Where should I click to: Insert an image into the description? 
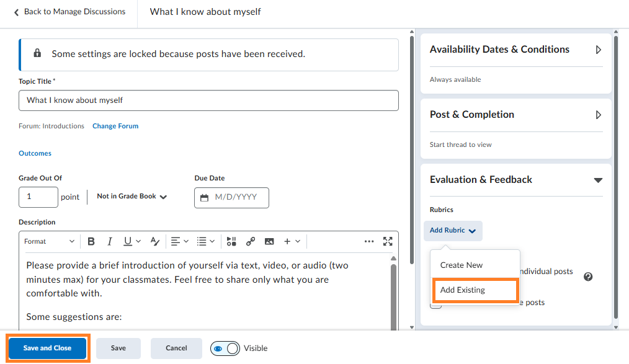point(269,241)
